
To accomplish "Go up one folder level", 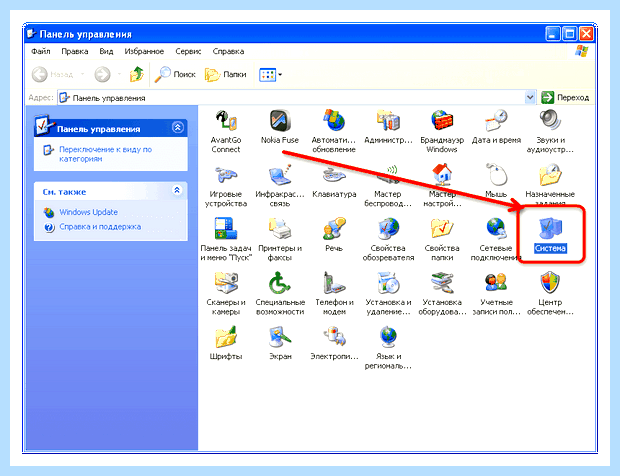I will (136, 74).
